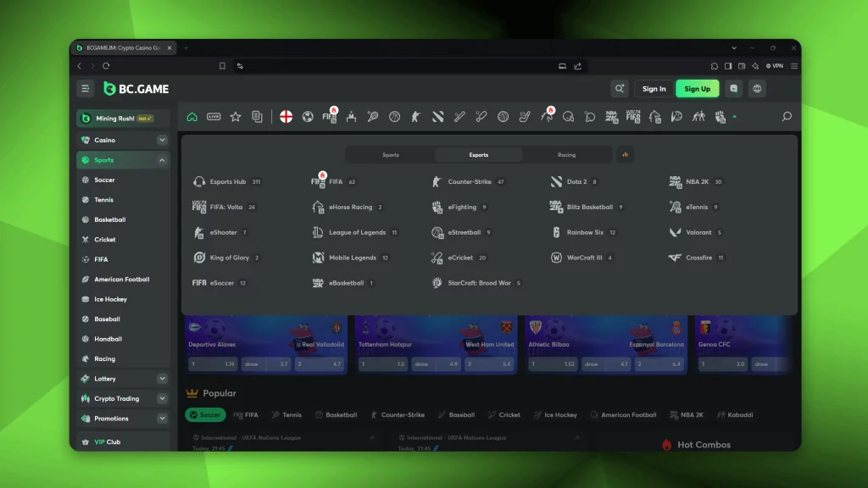
Task: Select the England flag icon
Action: coord(286,117)
